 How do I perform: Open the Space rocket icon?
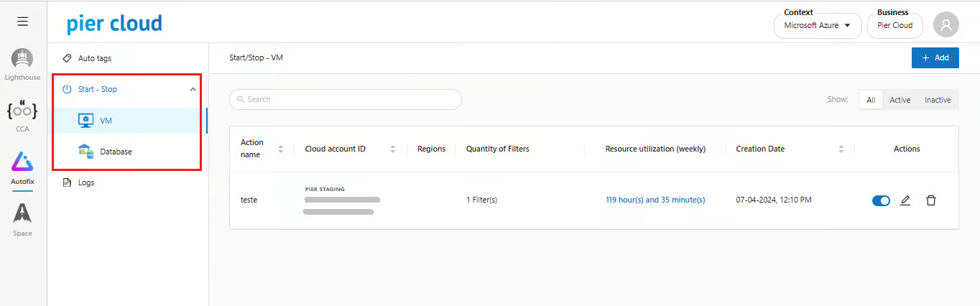click(22, 213)
